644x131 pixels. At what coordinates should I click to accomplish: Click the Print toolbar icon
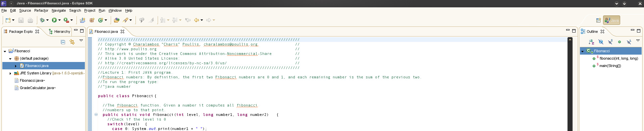[x=30, y=20]
